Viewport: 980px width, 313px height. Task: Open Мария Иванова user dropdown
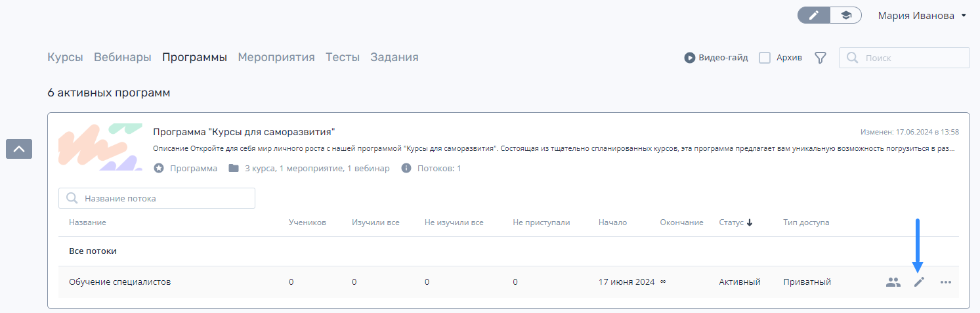pyautogui.click(x=922, y=16)
